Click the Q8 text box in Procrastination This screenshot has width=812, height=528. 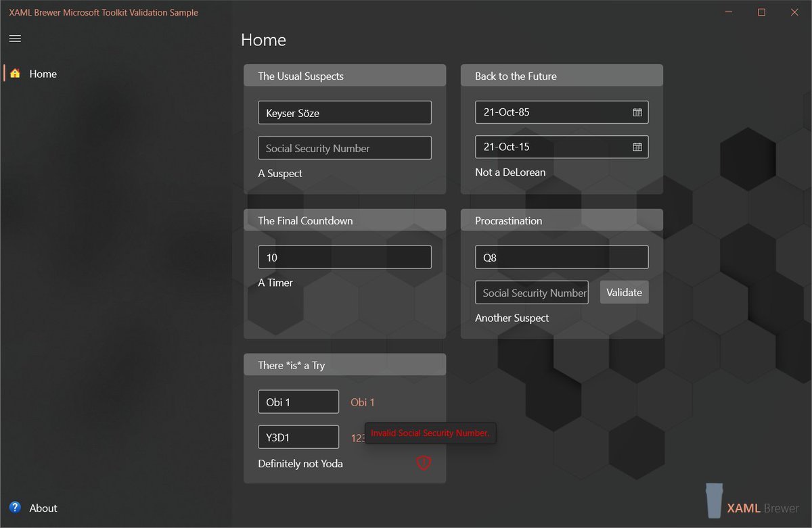click(562, 257)
